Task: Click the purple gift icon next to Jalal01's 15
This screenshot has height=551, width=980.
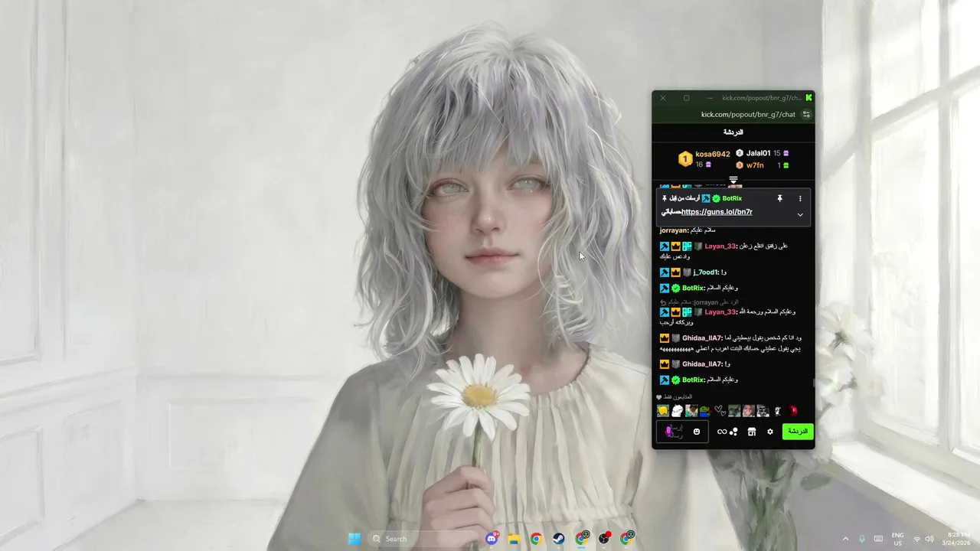Action: click(x=786, y=153)
